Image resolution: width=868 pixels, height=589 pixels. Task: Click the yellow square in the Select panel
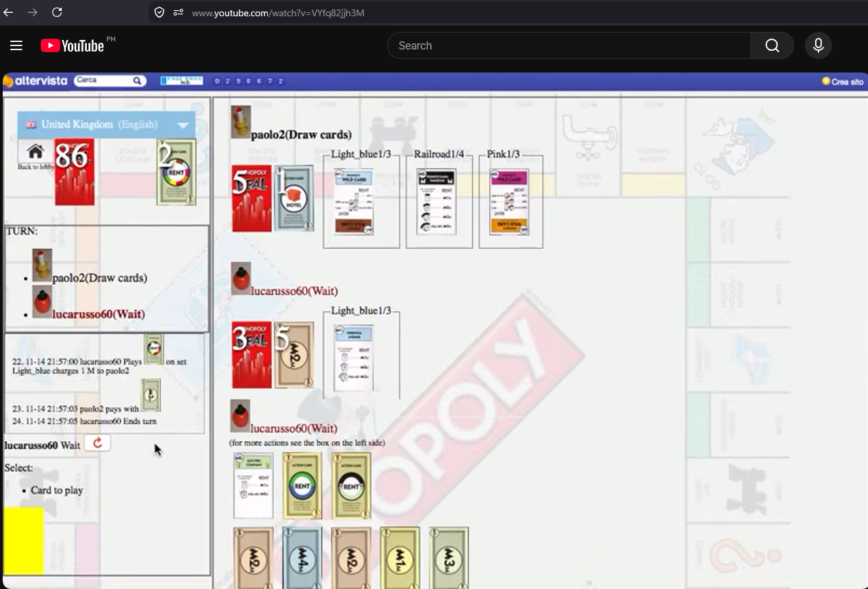point(24,541)
